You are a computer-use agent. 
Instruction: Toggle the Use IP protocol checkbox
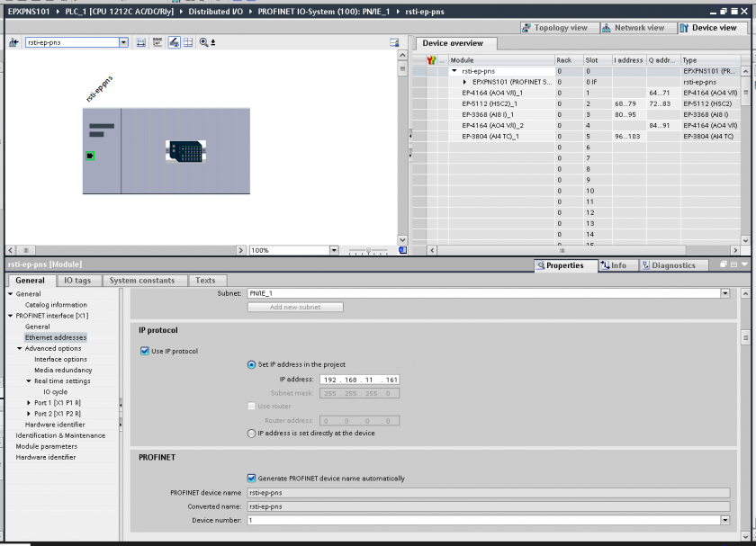click(145, 351)
